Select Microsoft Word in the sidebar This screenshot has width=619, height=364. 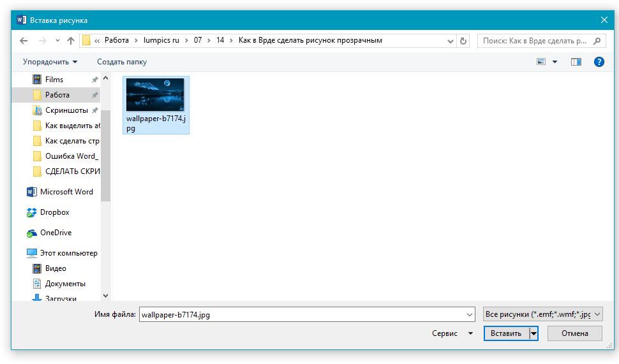pyautogui.click(x=66, y=192)
